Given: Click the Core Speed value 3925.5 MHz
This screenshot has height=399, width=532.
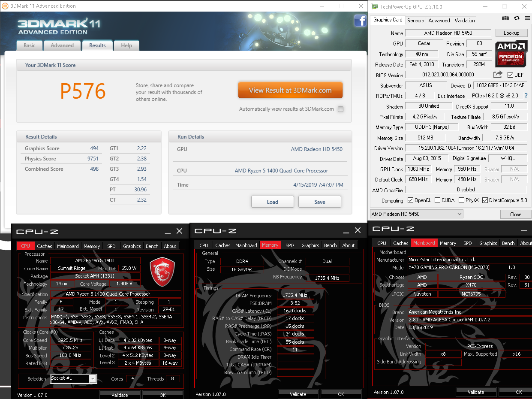Looking at the screenshot, I should pos(71,340).
